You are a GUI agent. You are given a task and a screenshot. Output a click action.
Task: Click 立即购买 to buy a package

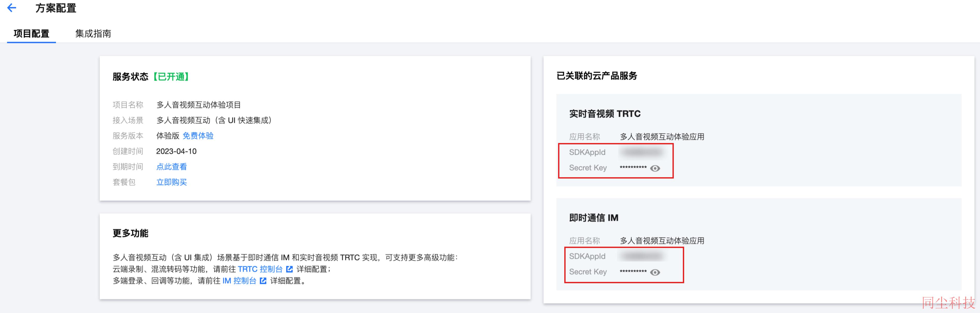tap(172, 182)
